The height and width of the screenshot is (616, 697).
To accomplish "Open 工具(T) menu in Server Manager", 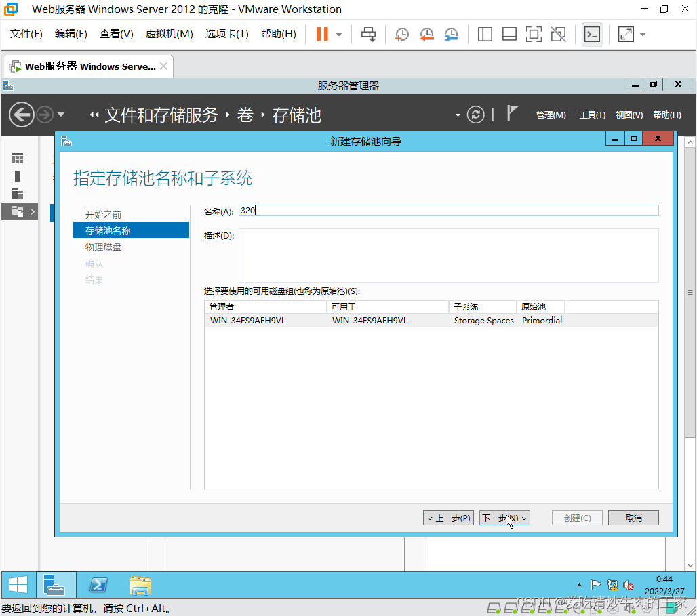I will pos(592,115).
